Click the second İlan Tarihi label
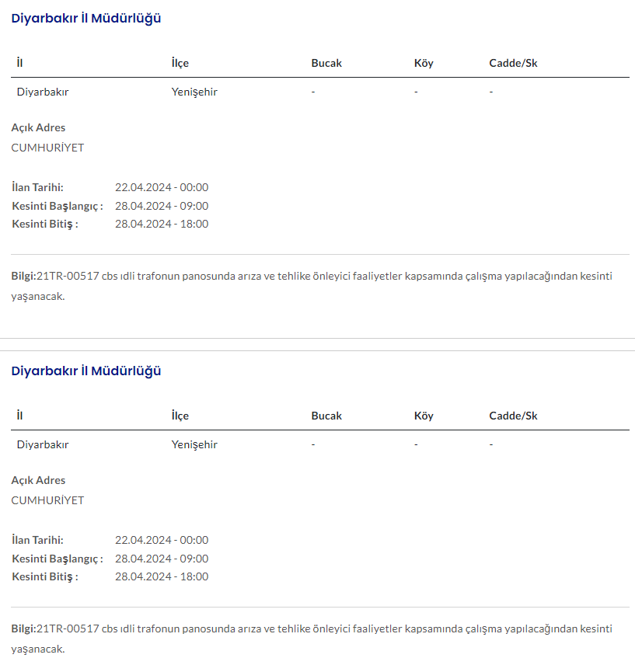The image size is (635, 672). pyautogui.click(x=38, y=540)
